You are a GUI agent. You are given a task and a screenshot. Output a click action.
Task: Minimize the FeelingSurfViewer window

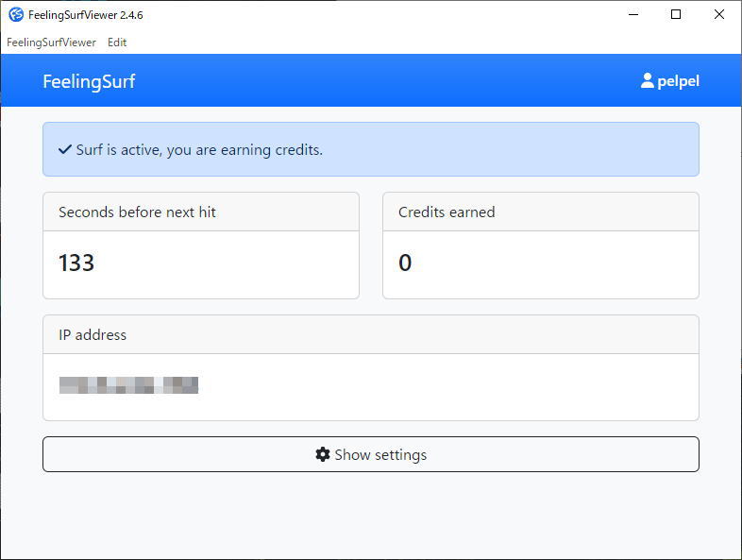coord(633,15)
